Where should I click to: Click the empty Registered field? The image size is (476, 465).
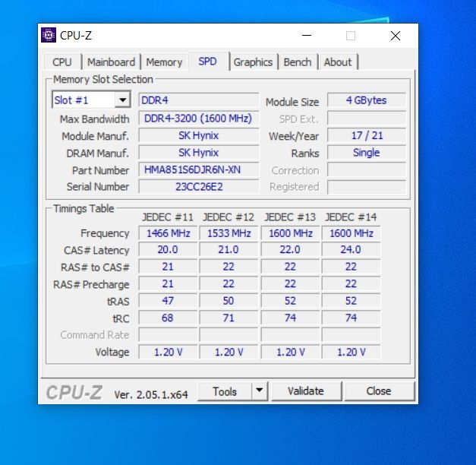tap(367, 187)
